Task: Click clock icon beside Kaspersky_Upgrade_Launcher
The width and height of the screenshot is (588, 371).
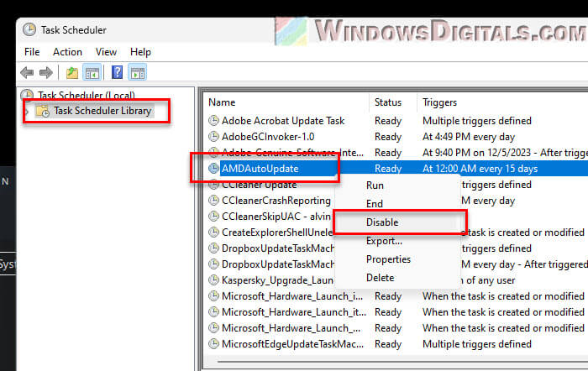Action: [213, 280]
